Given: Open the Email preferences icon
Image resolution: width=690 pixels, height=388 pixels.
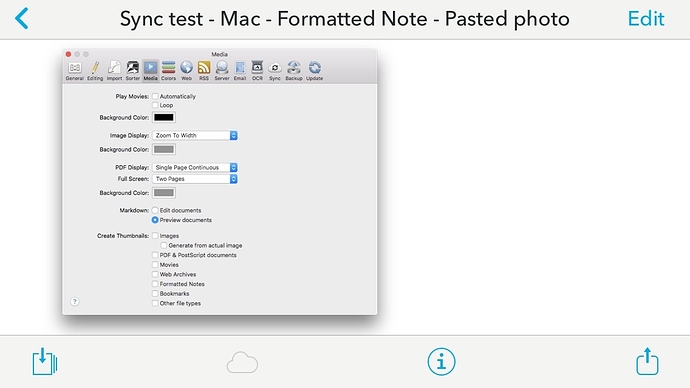Looking at the screenshot, I should click(x=240, y=71).
